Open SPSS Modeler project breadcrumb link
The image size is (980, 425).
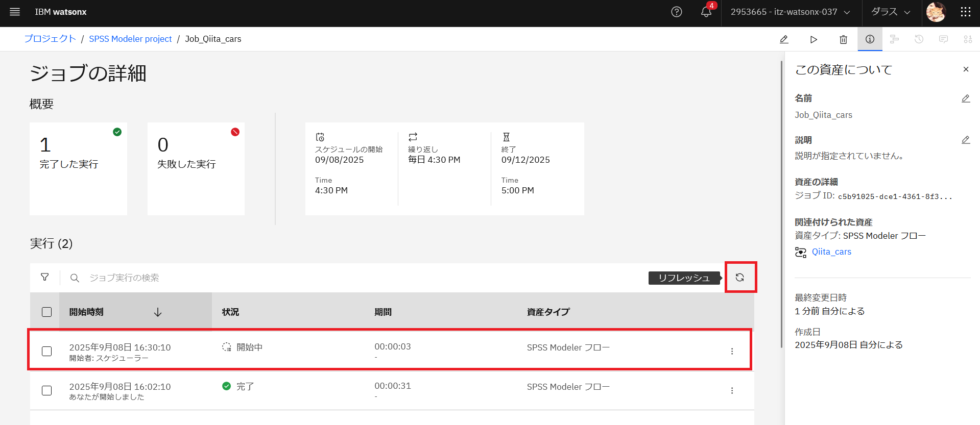130,39
